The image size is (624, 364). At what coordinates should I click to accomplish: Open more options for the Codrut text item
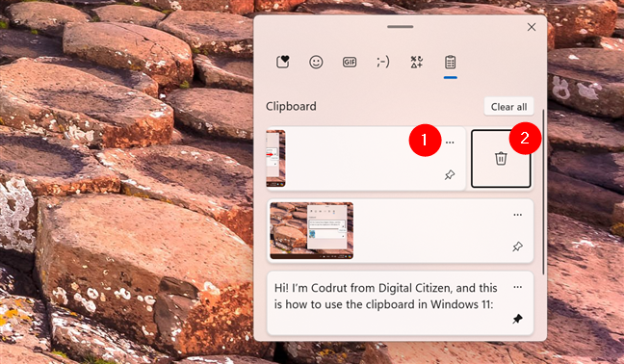pos(517,287)
